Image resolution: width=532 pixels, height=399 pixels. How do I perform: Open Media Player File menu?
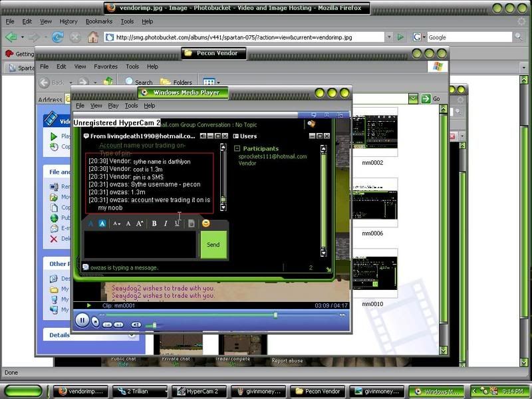[x=80, y=106]
